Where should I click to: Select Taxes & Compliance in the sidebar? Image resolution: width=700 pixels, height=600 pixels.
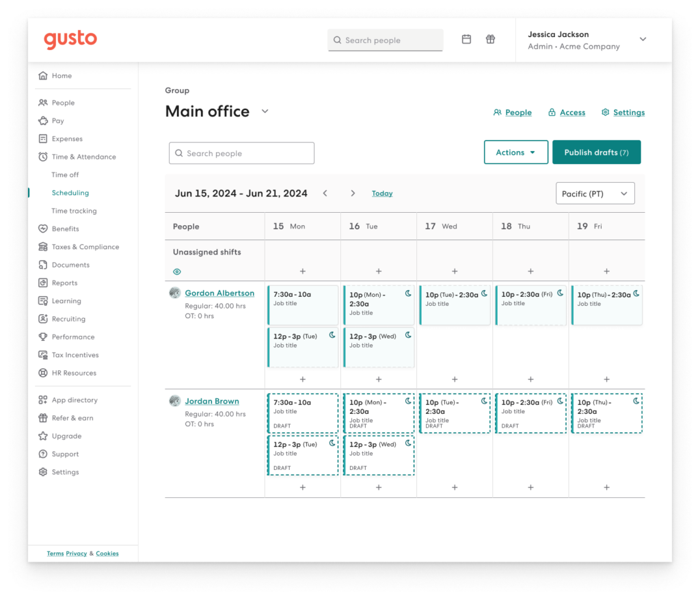point(85,247)
